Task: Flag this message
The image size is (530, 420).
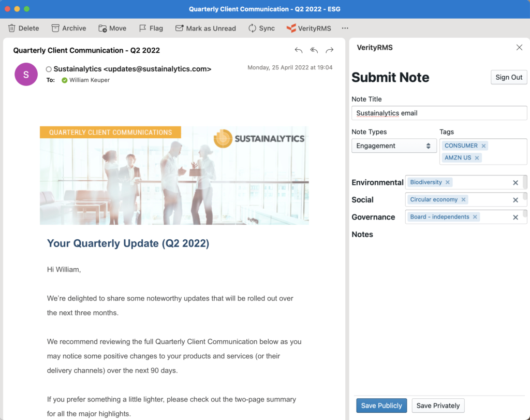Action: click(x=151, y=28)
